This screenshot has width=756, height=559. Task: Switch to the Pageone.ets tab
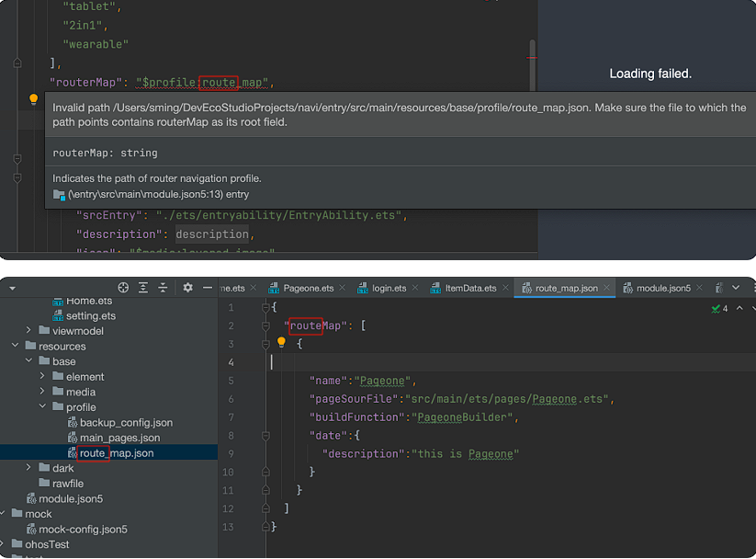pyautogui.click(x=308, y=288)
